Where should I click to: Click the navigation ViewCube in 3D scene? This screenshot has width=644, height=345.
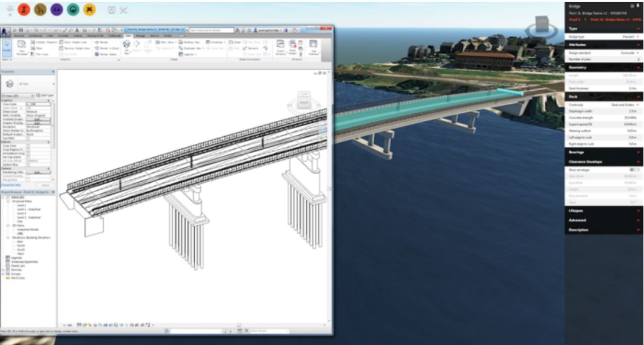point(541,27)
